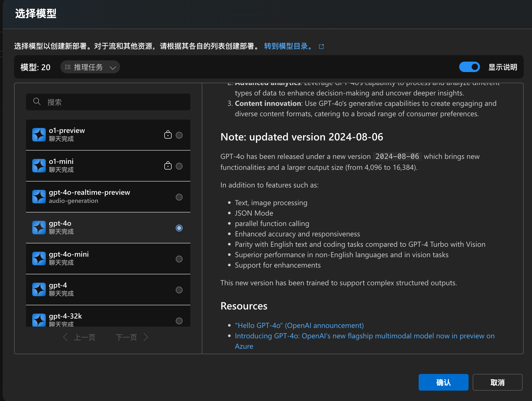
Task: Open the 转到模型目录 link
Action: pyautogui.click(x=289, y=46)
